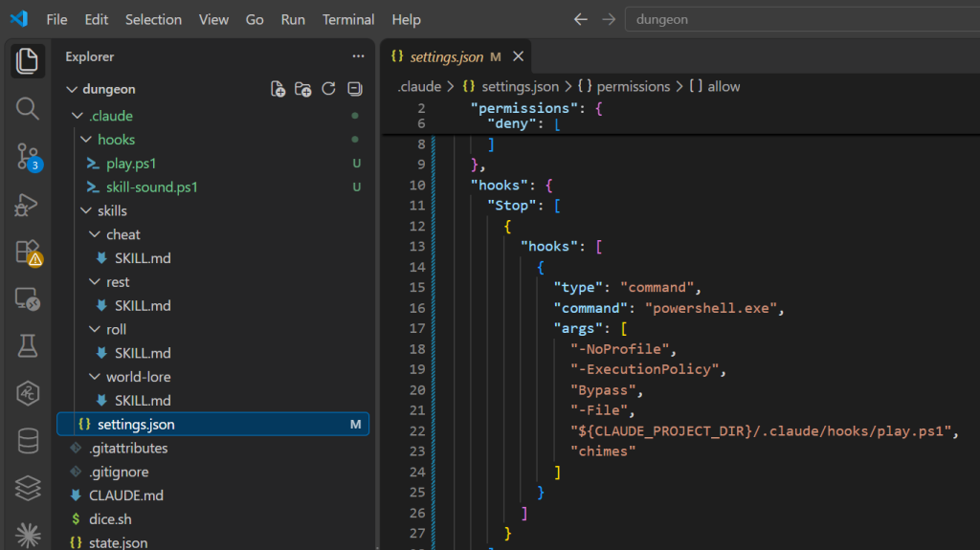Open the Search view icon

[27, 109]
